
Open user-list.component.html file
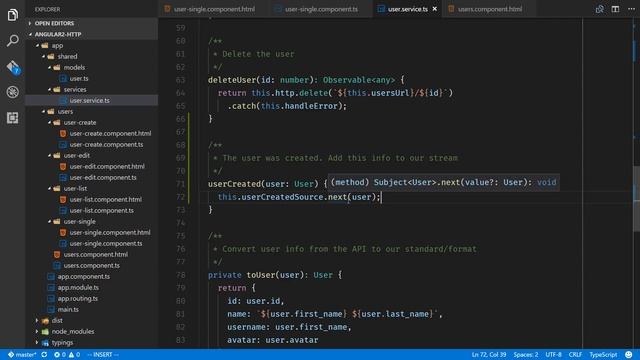[105, 200]
